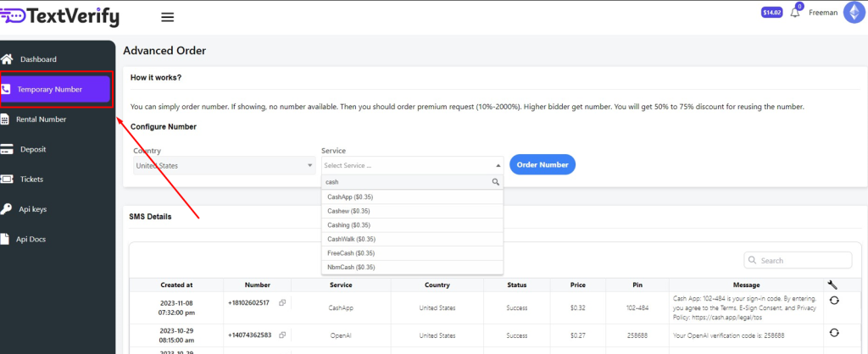Click refresh icon for the CashApp row
Image resolution: width=868 pixels, height=354 pixels.
[833, 301]
